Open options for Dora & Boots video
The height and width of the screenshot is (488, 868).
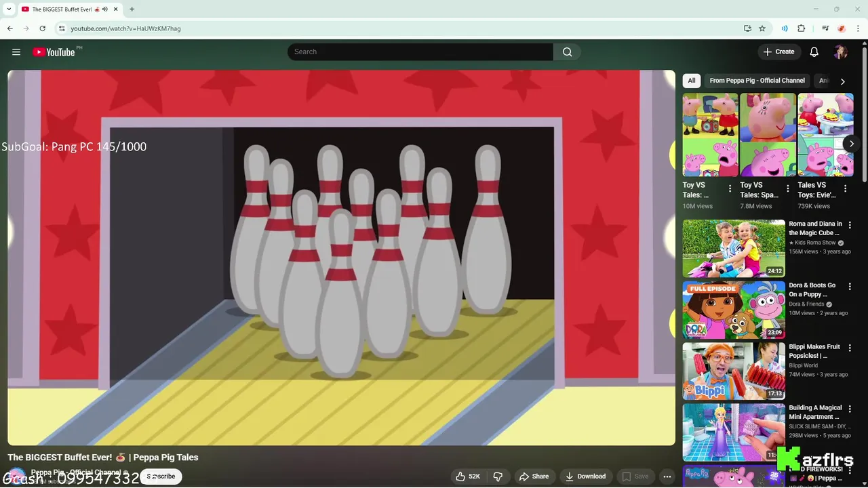click(850, 287)
